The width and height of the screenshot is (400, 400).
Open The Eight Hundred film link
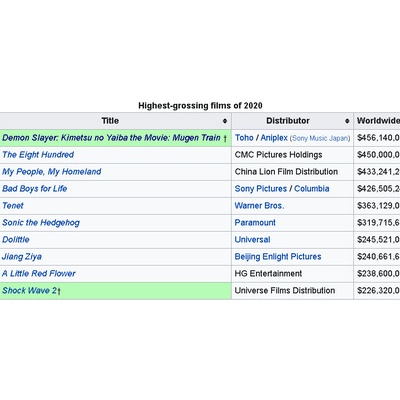[38, 155]
